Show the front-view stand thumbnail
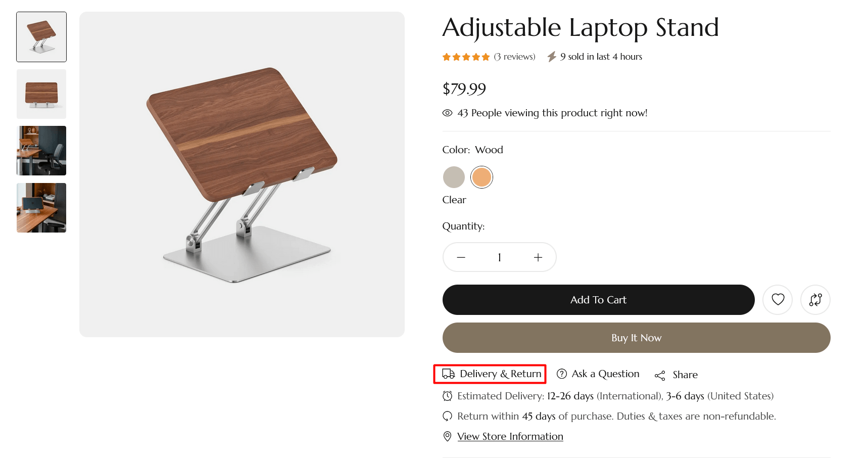 pos(41,94)
